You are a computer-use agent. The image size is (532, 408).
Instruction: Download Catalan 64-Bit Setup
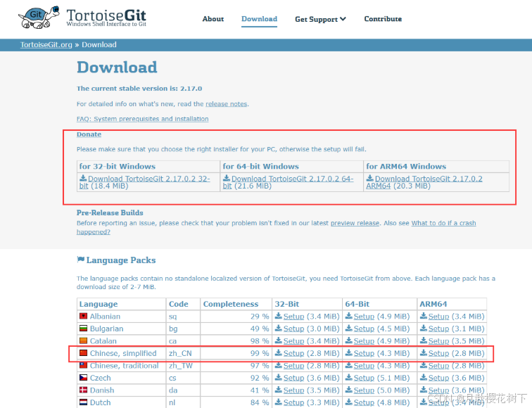coord(364,341)
